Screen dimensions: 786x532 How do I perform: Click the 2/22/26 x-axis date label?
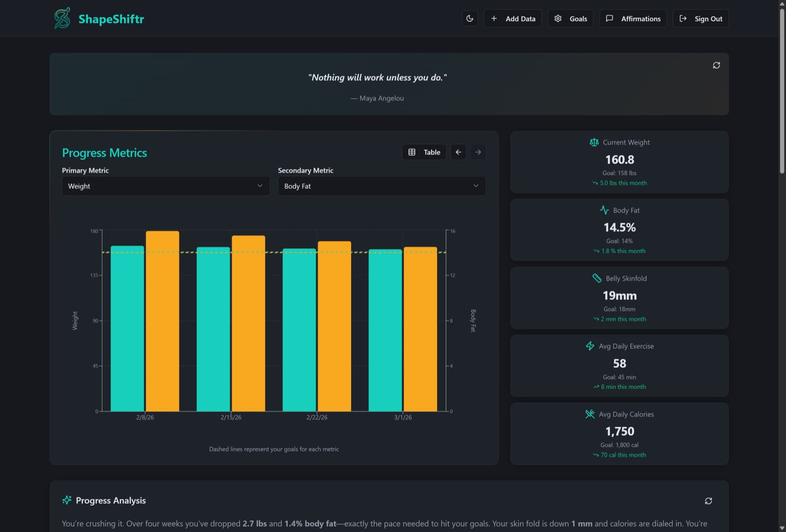(317, 417)
